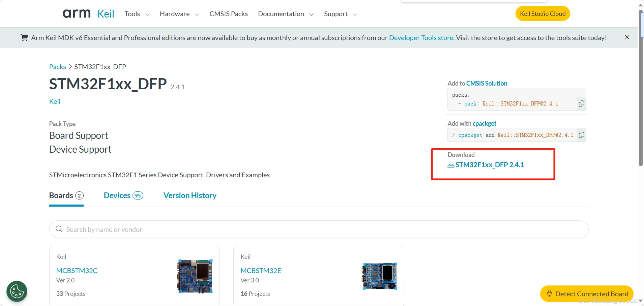Viewport: 644px width, 306px height.
Task: Click the Keil Studio Cloud button
Action: (543, 13)
